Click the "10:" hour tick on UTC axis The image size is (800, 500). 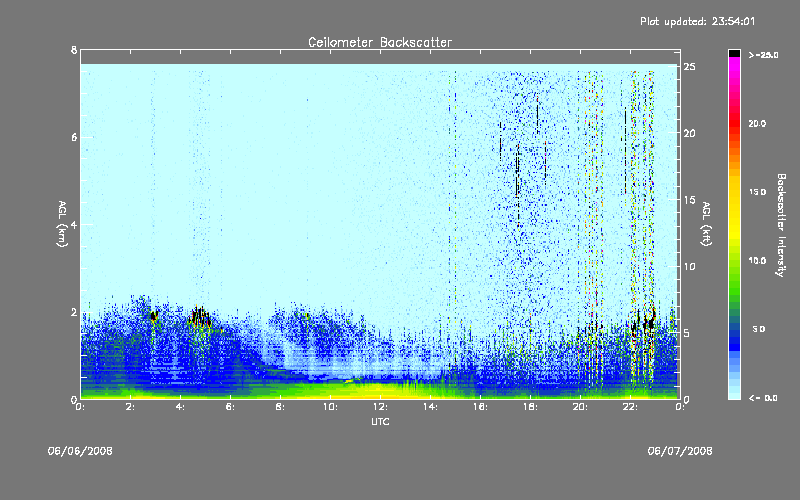click(x=330, y=407)
